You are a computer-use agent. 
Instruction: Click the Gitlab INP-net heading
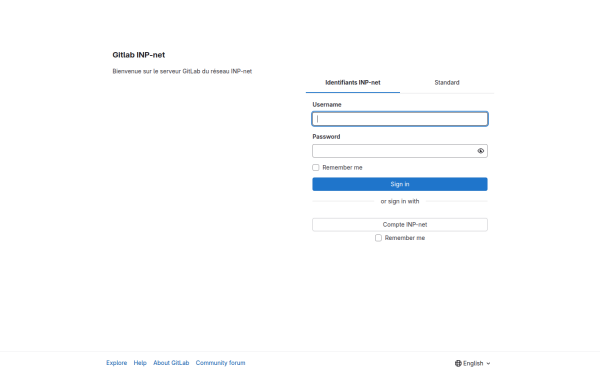(x=139, y=55)
